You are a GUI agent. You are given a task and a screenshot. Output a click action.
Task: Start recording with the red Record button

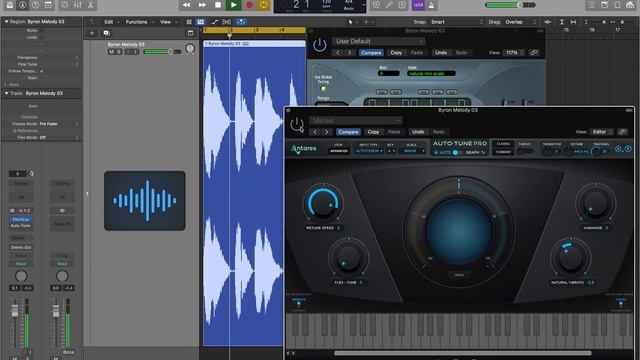click(x=249, y=5)
